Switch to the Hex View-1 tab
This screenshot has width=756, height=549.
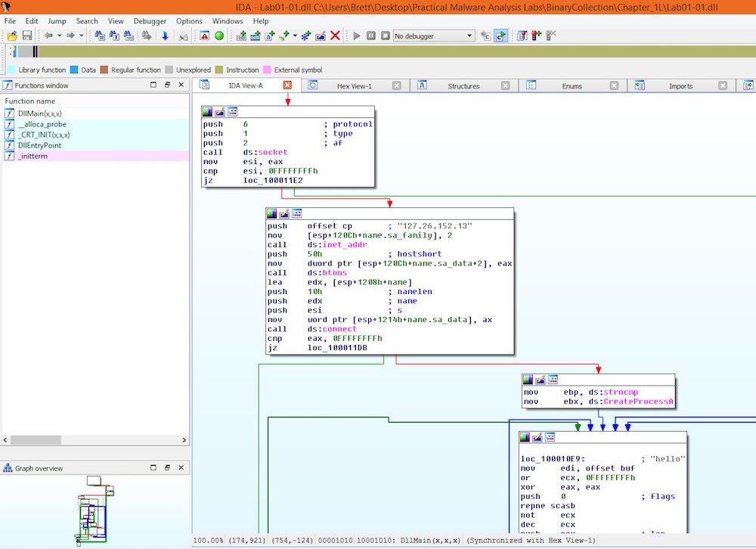(355, 86)
